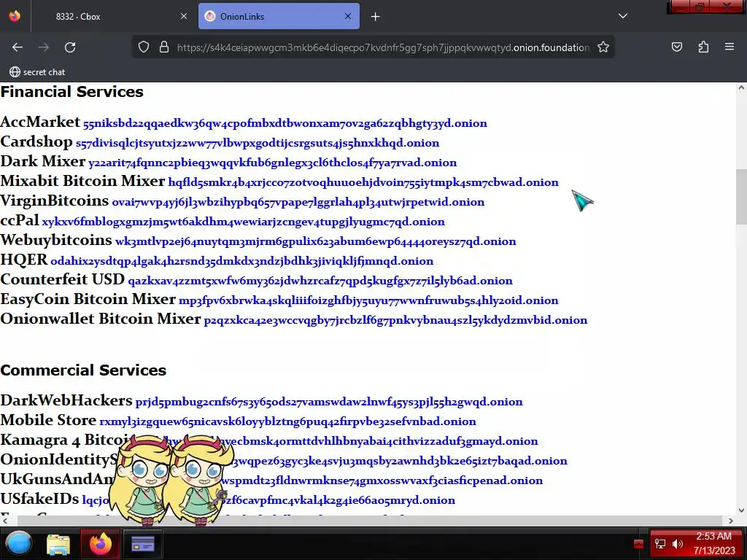Image resolution: width=747 pixels, height=560 pixels.
Task: Go back to the previous page
Action: (18, 47)
